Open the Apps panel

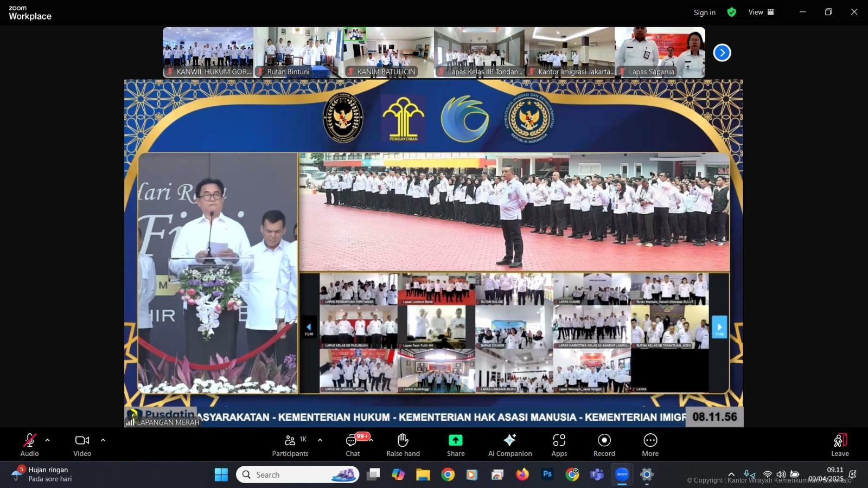tap(559, 445)
